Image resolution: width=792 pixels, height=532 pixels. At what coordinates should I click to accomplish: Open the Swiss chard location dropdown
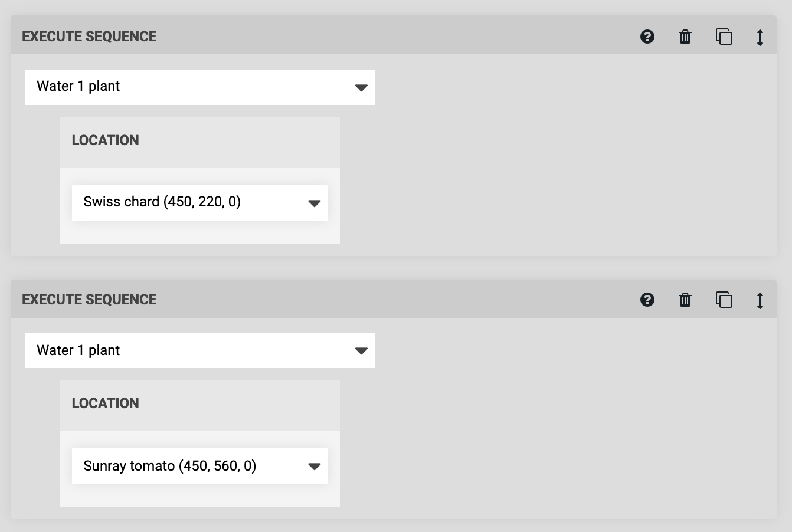200,203
